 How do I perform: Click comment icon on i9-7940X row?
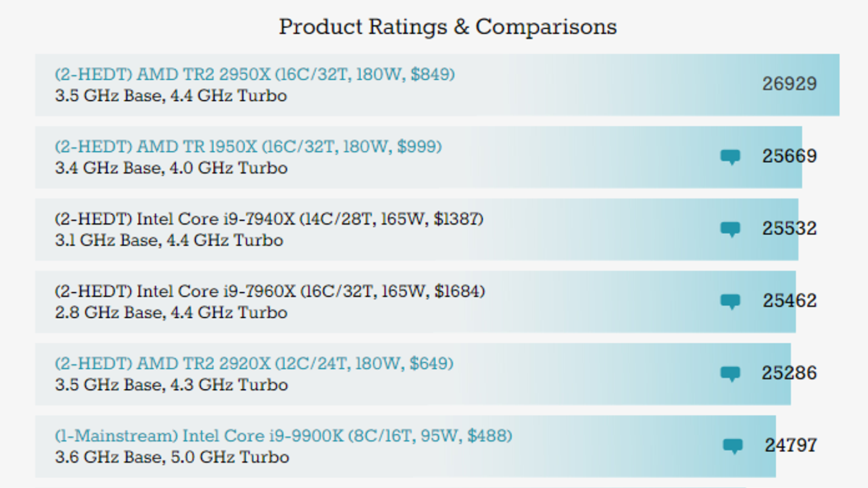click(x=730, y=229)
